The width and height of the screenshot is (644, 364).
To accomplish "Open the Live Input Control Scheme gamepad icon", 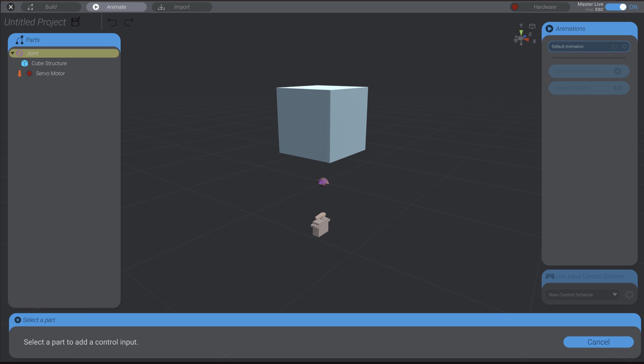I will [x=550, y=276].
